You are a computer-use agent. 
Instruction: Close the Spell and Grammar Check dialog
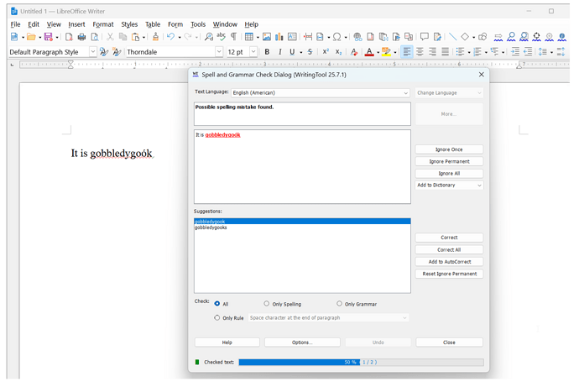[x=482, y=75]
